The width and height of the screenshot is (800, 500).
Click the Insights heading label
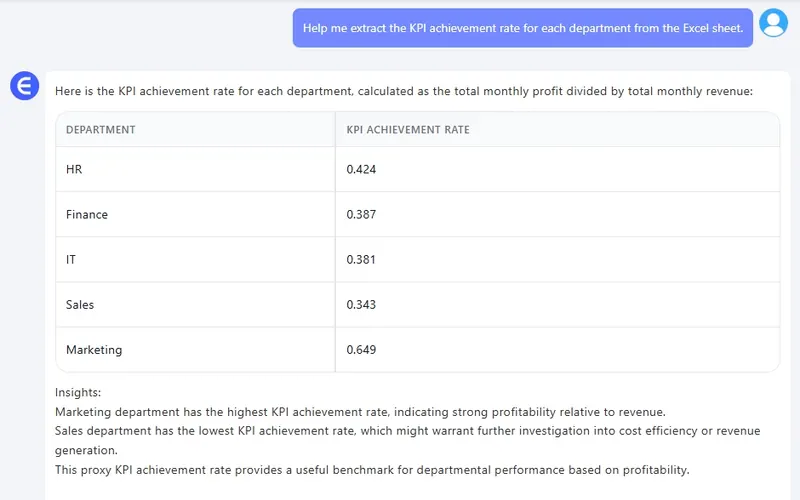tap(78, 393)
